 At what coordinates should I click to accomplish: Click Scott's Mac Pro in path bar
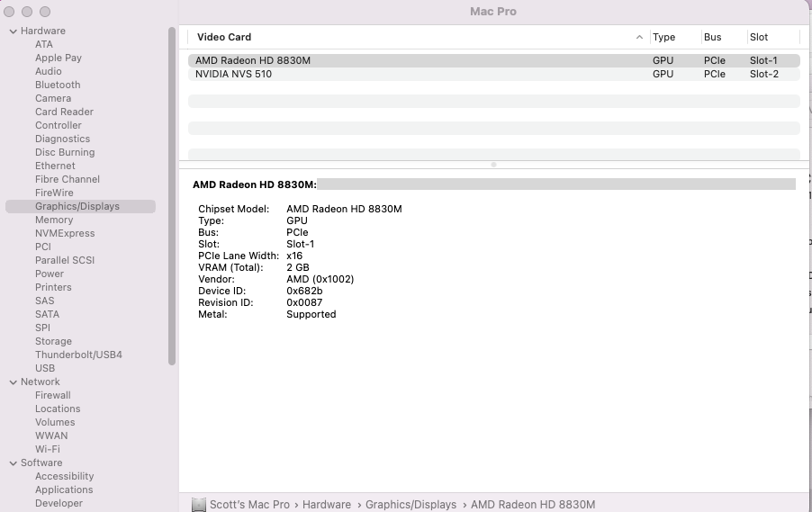(249, 505)
